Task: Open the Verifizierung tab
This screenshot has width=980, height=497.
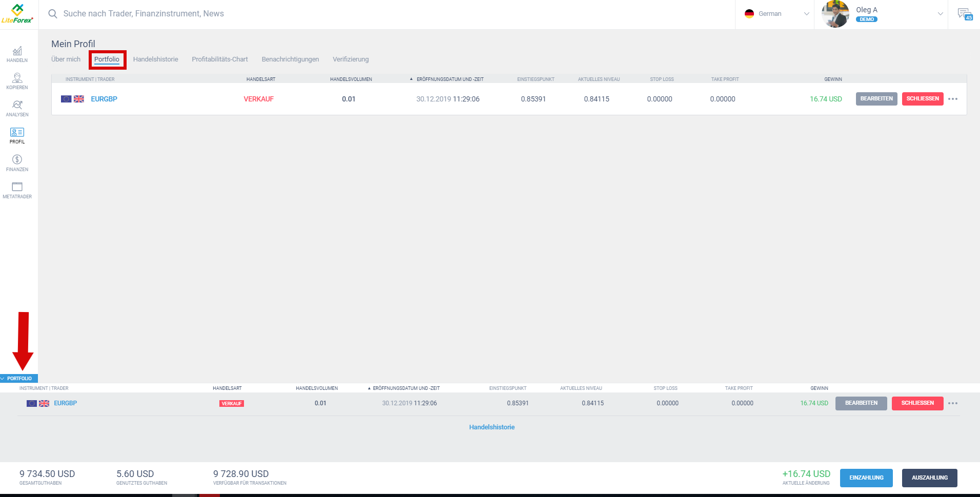Action: (351, 59)
